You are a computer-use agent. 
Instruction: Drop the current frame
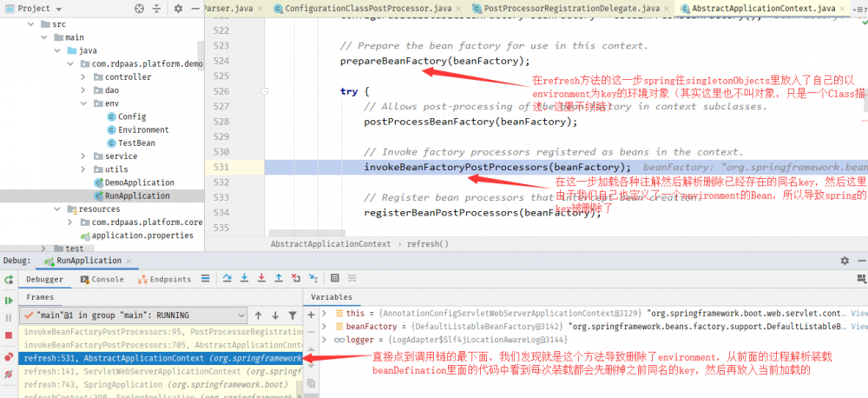296,278
